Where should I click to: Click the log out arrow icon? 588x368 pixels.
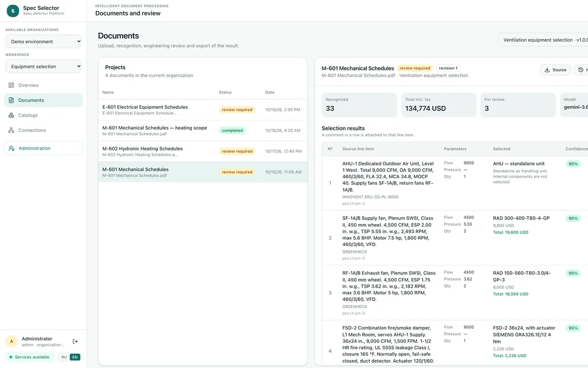[x=75, y=341]
